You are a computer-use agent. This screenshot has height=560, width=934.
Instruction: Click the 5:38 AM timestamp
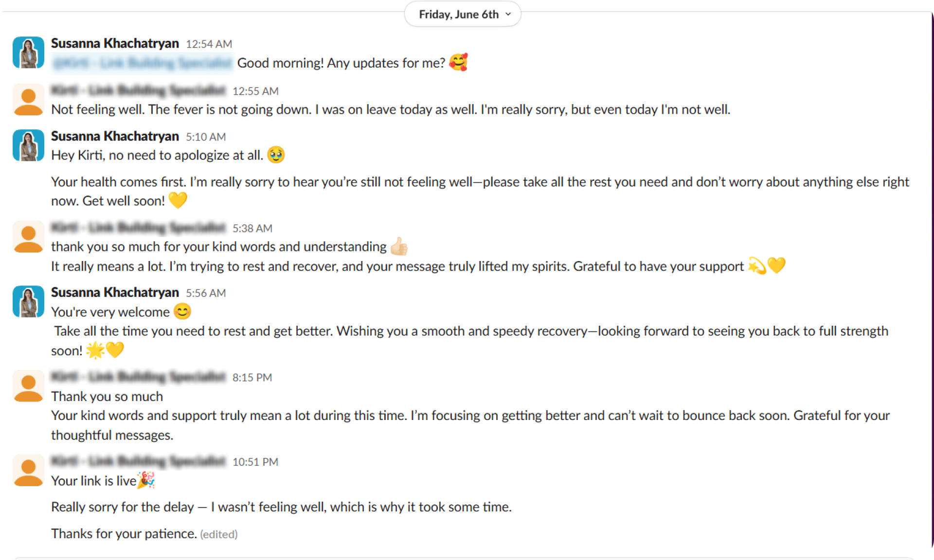pyautogui.click(x=252, y=228)
